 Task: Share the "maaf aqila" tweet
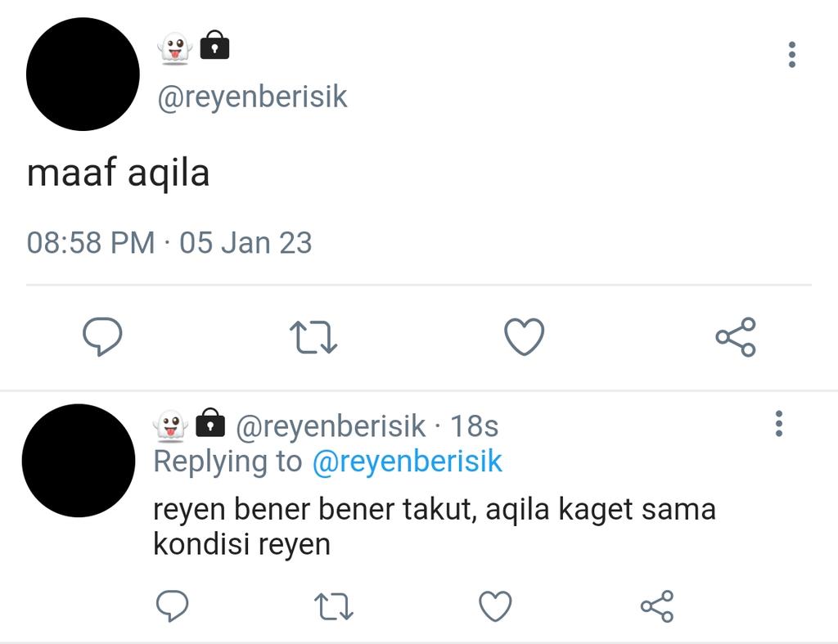[x=736, y=336]
